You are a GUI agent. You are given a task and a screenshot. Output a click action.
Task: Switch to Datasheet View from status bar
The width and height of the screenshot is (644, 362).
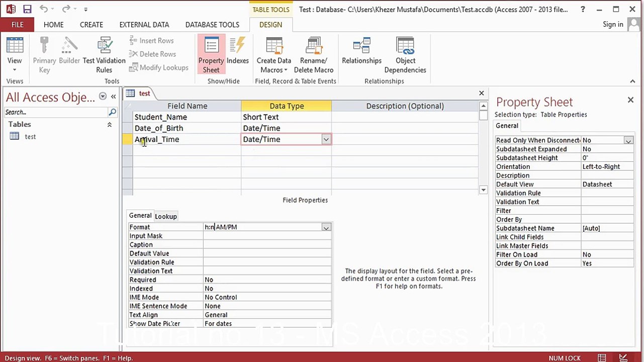coord(602,358)
